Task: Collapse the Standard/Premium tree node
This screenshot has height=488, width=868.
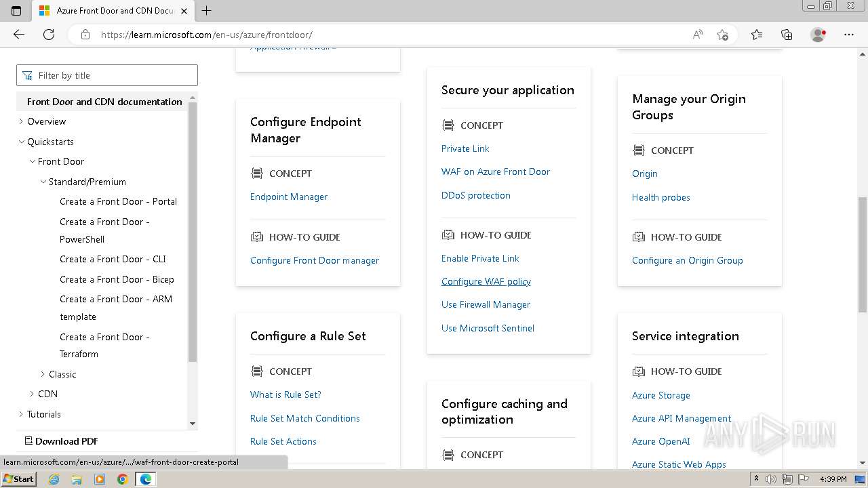Action: click(x=43, y=182)
